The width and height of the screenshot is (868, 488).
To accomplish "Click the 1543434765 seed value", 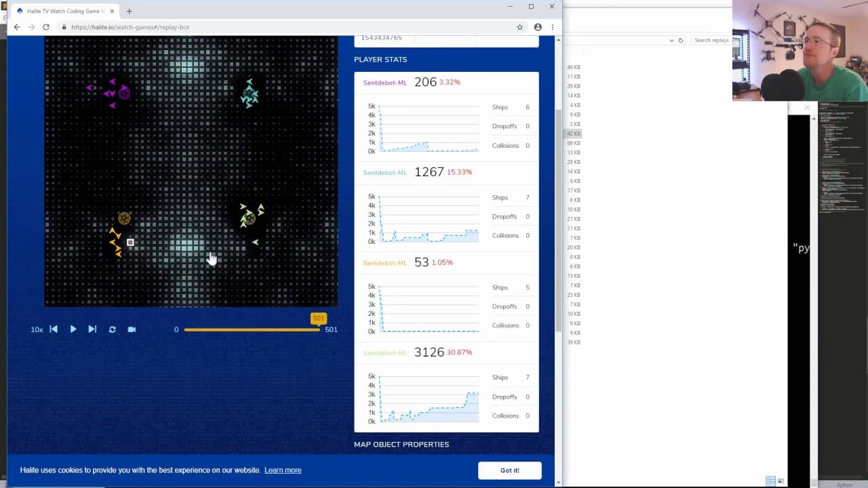I will [381, 38].
